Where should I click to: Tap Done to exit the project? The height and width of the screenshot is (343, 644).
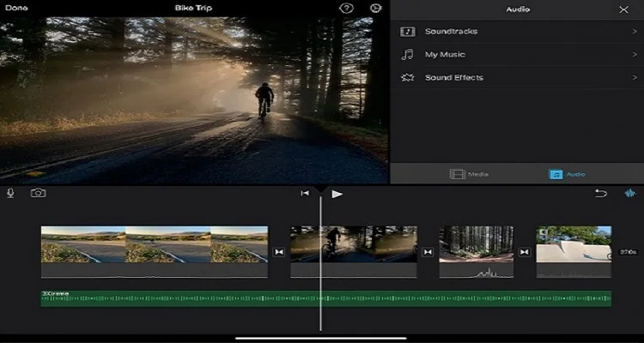pyautogui.click(x=16, y=8)
